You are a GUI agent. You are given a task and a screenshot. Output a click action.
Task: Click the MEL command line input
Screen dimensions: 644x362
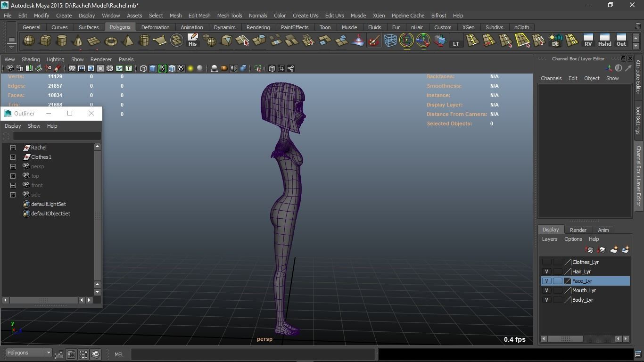(x=253, y=354)
